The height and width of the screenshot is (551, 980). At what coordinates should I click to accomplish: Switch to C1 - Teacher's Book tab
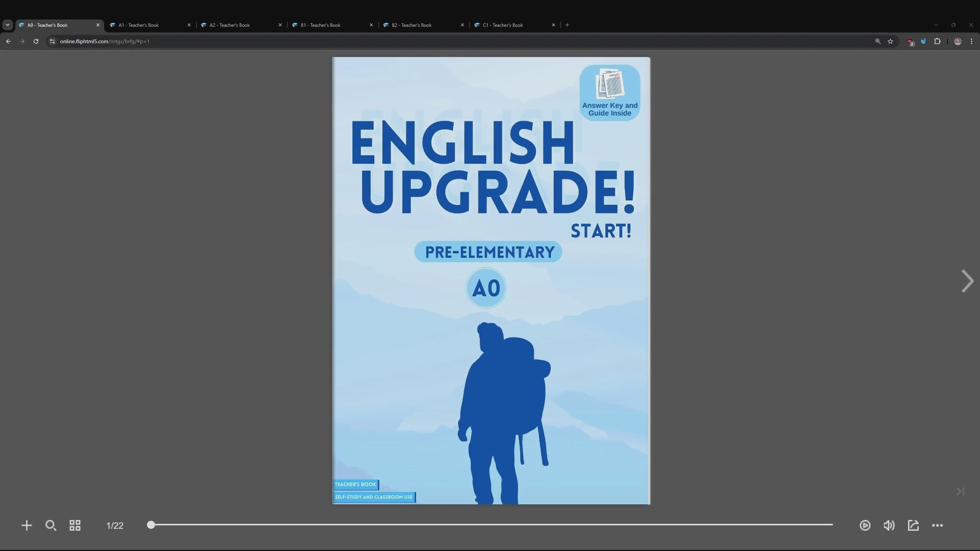pyautogui.click(x=515, y=25)
